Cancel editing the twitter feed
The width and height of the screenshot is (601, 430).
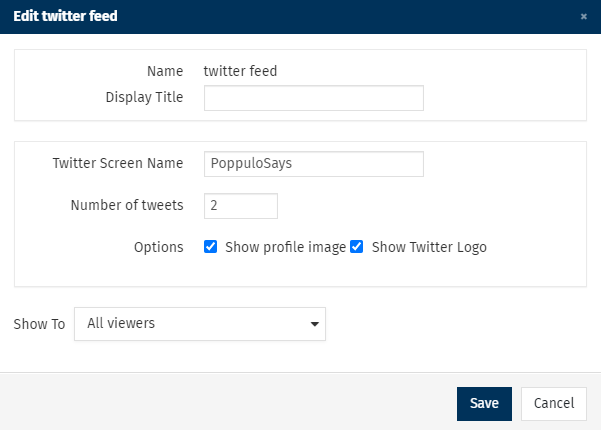[553, 403]
